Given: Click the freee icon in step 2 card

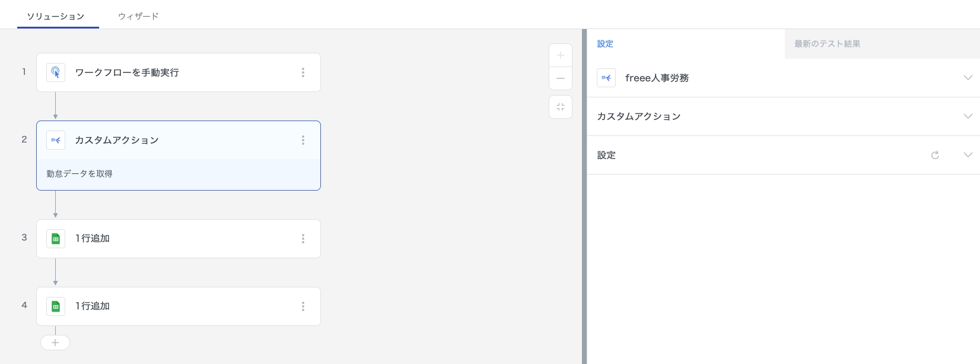Looking at the screenshot, I should [56, 140].
